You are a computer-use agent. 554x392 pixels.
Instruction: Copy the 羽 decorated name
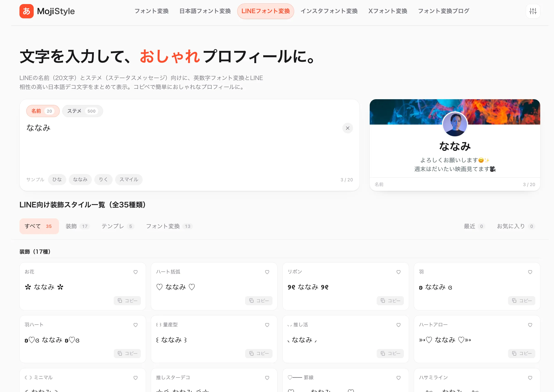(x=521, y=300)
